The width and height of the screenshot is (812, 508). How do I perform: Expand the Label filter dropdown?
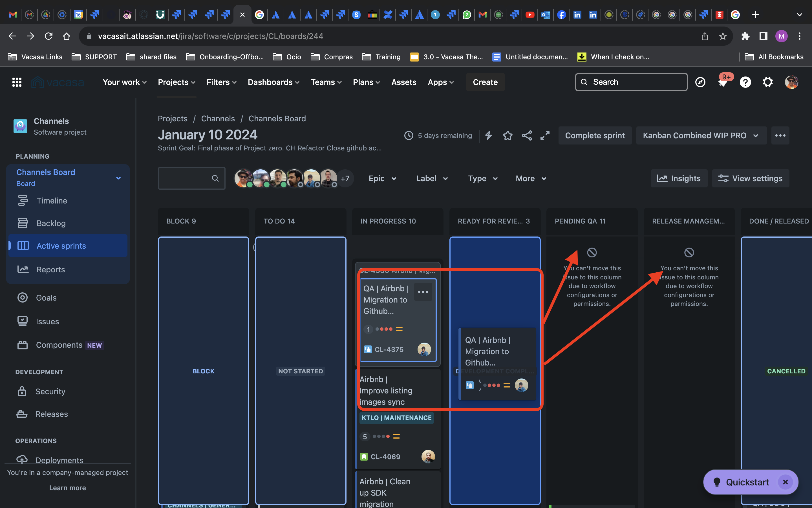[432, 178]
